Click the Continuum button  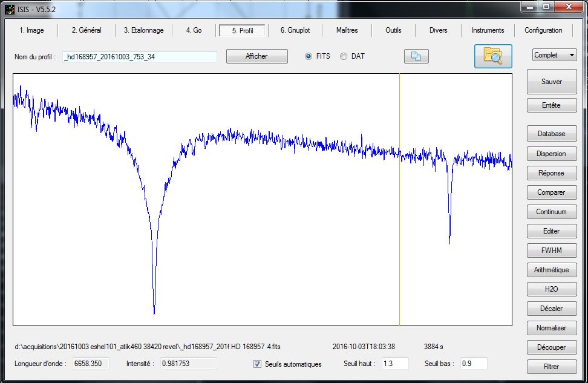(x=551, y=212)
